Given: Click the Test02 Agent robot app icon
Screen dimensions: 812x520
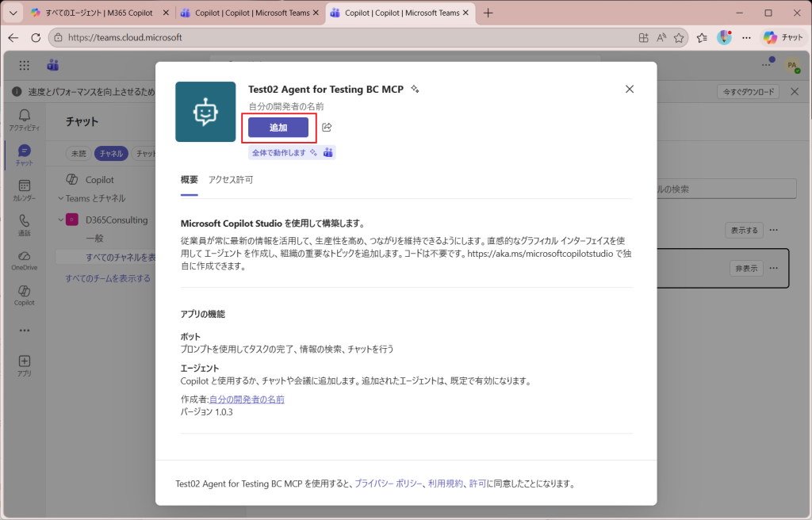Looking at the screenshot, I should (x=205, y=112).
